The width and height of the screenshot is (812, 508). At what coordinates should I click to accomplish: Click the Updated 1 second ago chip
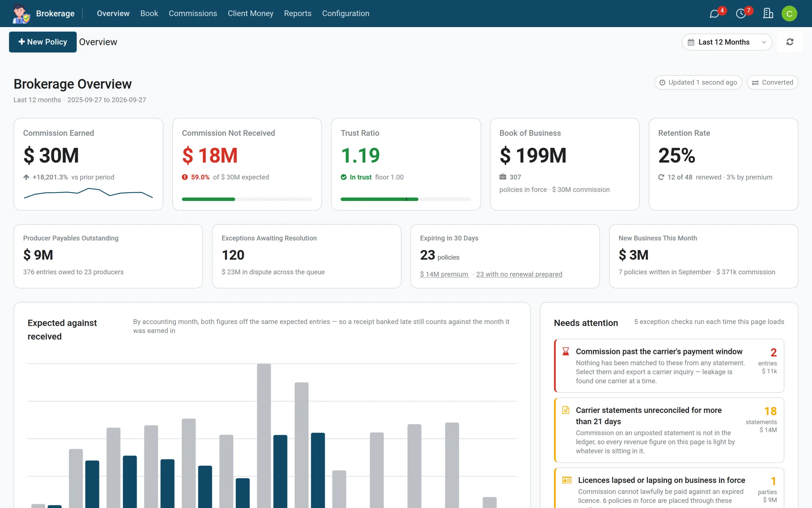[x=698, y=83]
